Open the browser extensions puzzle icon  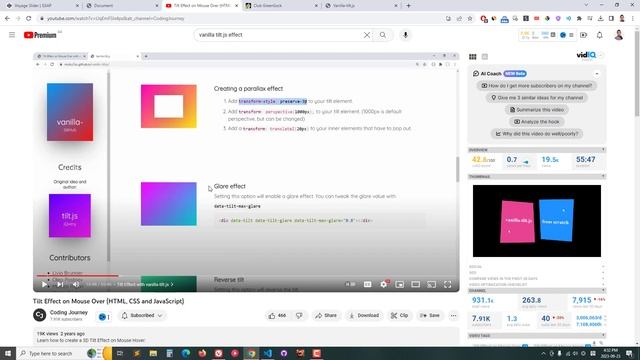click(x=579, y=18)
